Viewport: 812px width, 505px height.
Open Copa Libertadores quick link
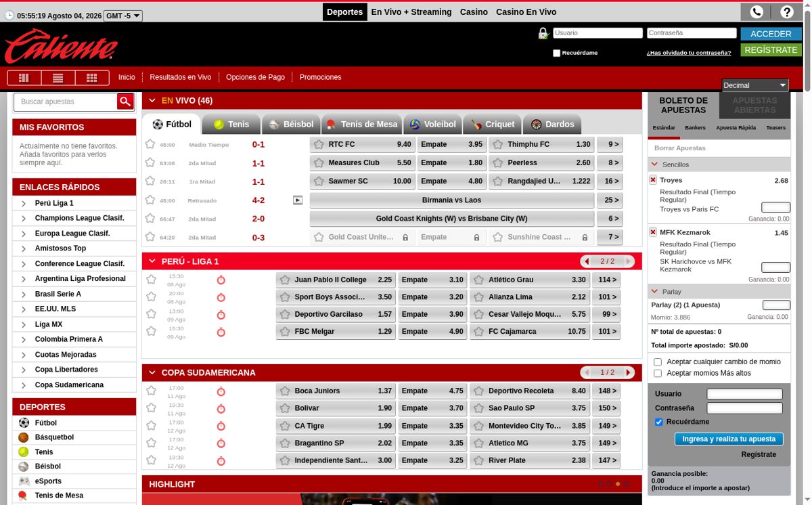pyautogui.click(x=66, y=370)
